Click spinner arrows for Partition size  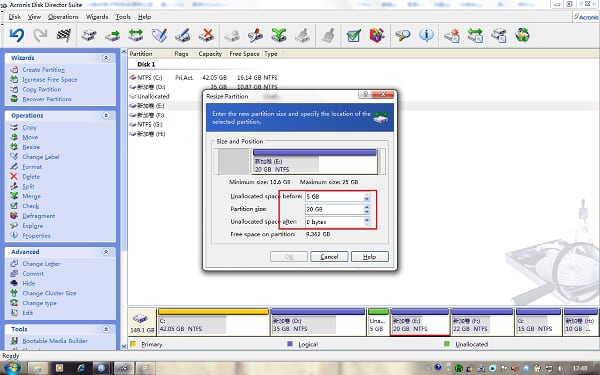pos(367,209)
